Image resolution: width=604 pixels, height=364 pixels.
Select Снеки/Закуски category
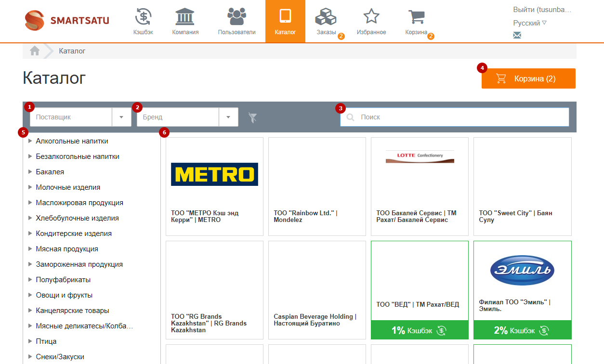pos(60,357)
